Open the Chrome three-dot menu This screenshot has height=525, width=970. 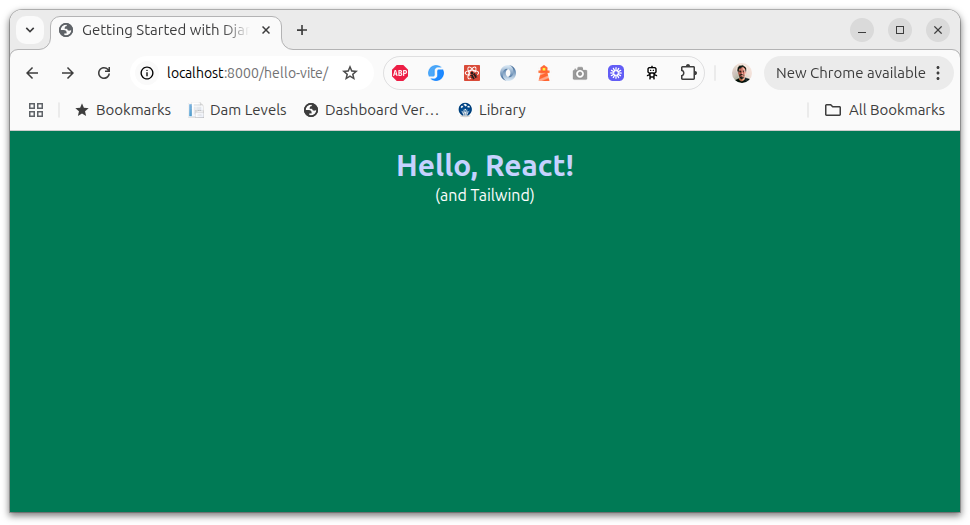click(938, 73)
